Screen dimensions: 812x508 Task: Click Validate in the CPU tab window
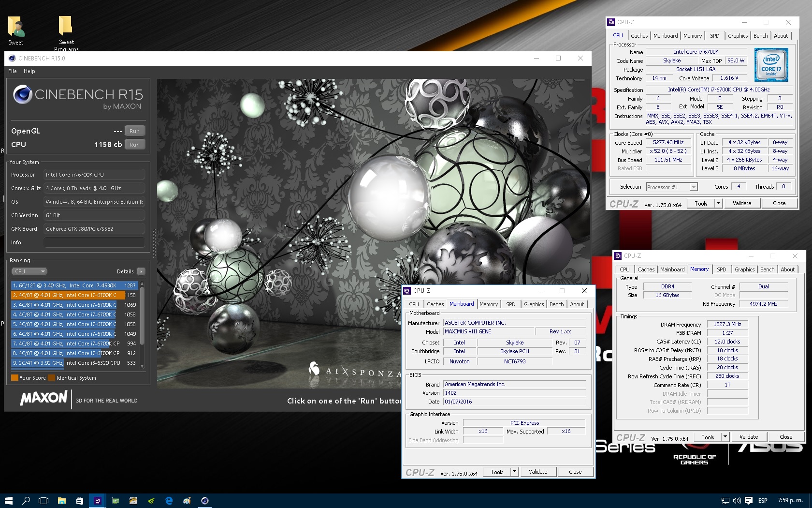(742, 203)
